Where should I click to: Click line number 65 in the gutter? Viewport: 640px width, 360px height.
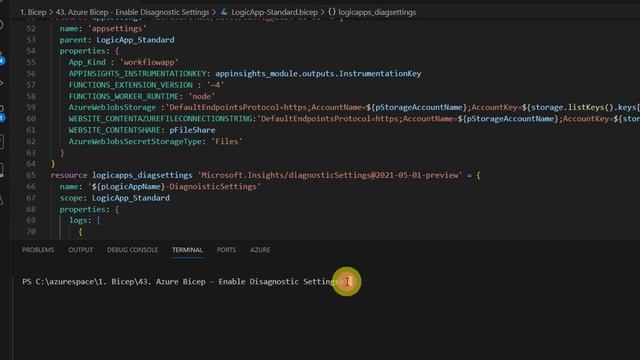coord(31,175)
